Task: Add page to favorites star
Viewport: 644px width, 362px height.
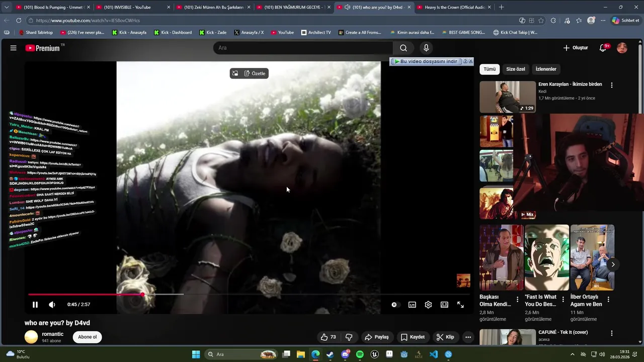Action: pyautogui.click(x=541, y=21)
